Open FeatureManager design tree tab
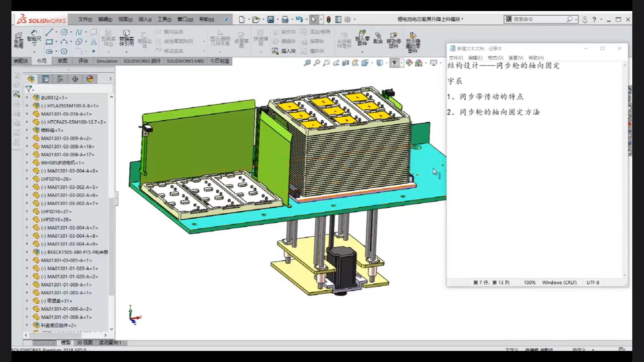The image size is (644, 362). pyautogui.click(x=31, y=79)
